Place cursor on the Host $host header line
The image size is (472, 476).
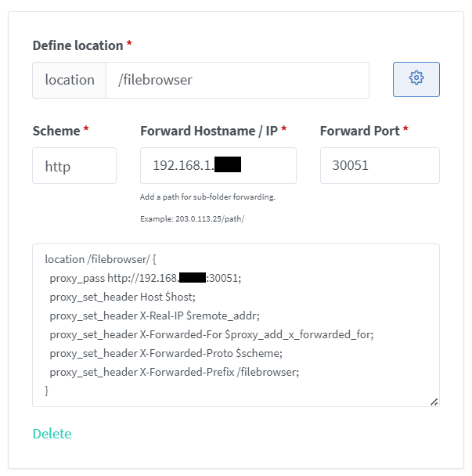[x=122, y=297]
